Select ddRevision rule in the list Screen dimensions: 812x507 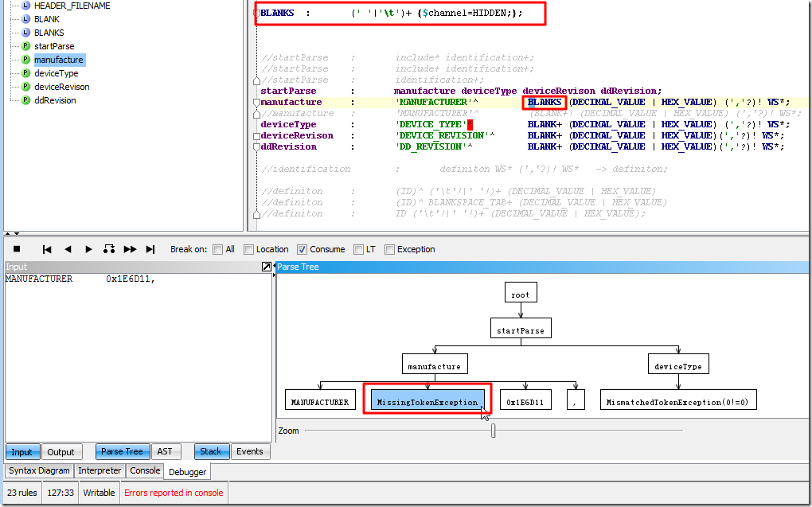[x=56, y=100]
